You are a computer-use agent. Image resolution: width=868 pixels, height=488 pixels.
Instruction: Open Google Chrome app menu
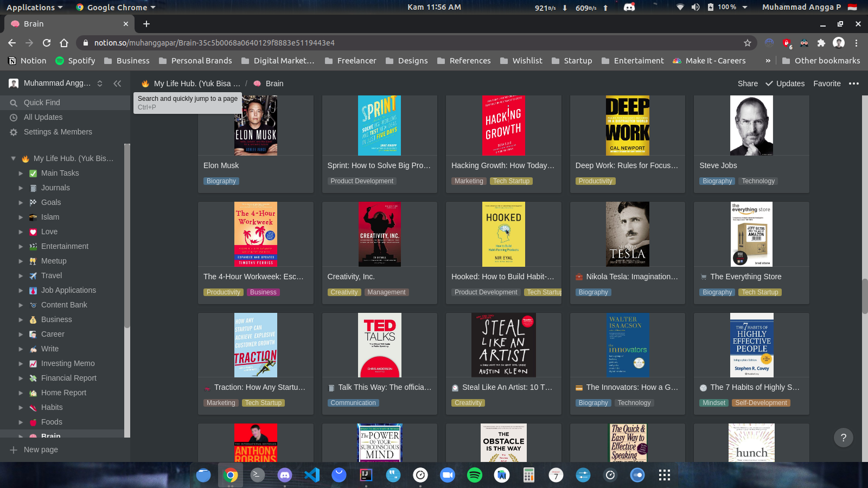(x=116, y=7)
